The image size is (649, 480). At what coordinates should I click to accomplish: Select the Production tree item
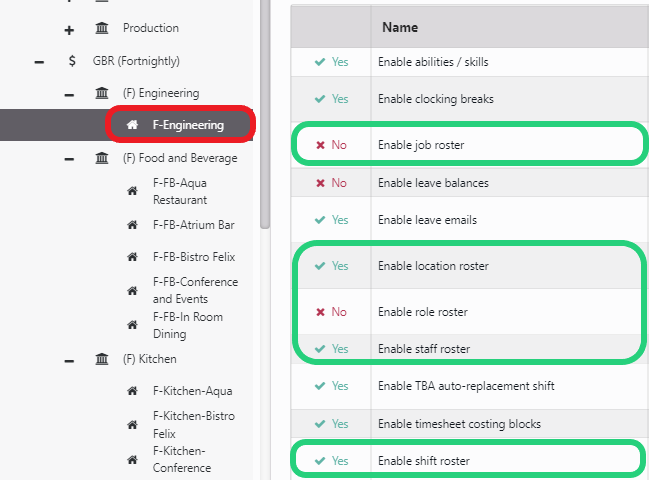[x=151, y=28]
